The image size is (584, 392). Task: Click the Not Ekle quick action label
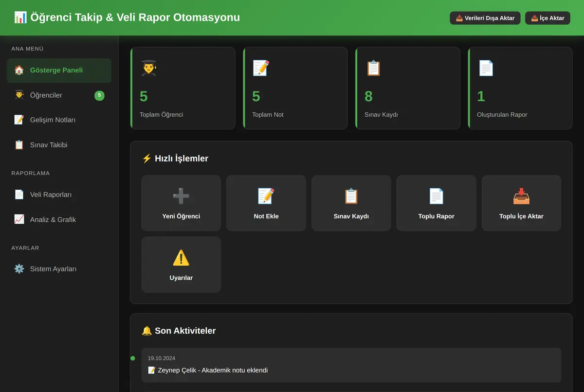(266, 216)
